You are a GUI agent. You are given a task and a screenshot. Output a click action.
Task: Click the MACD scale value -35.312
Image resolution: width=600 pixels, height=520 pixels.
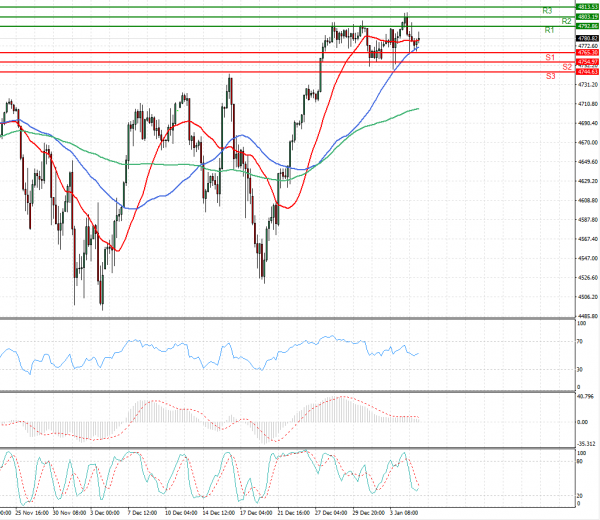586,444
